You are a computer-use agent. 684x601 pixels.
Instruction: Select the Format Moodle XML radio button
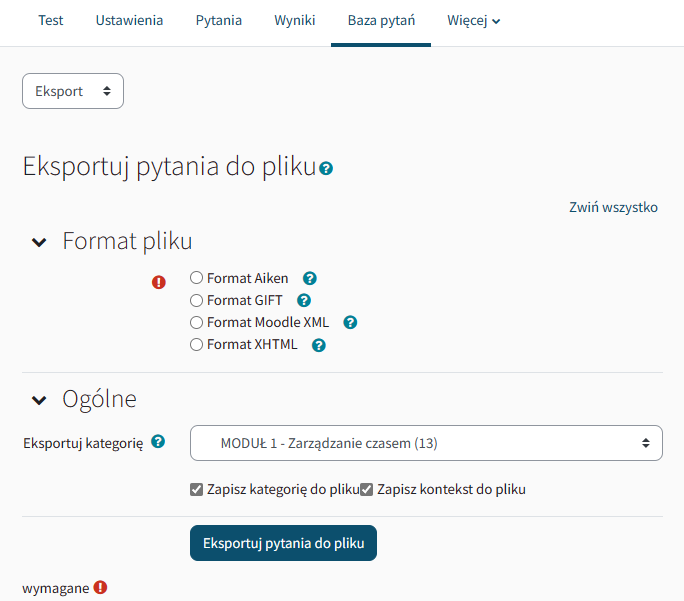(196, 322)
